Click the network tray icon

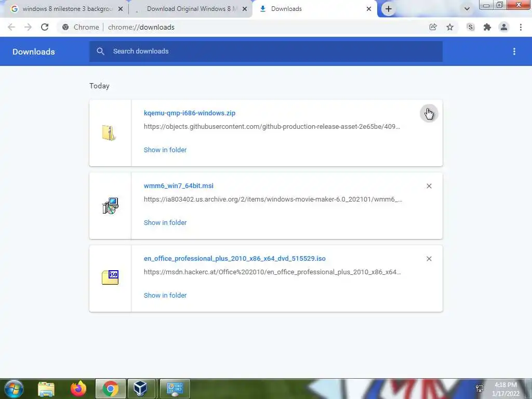click(x=480, y=389)
